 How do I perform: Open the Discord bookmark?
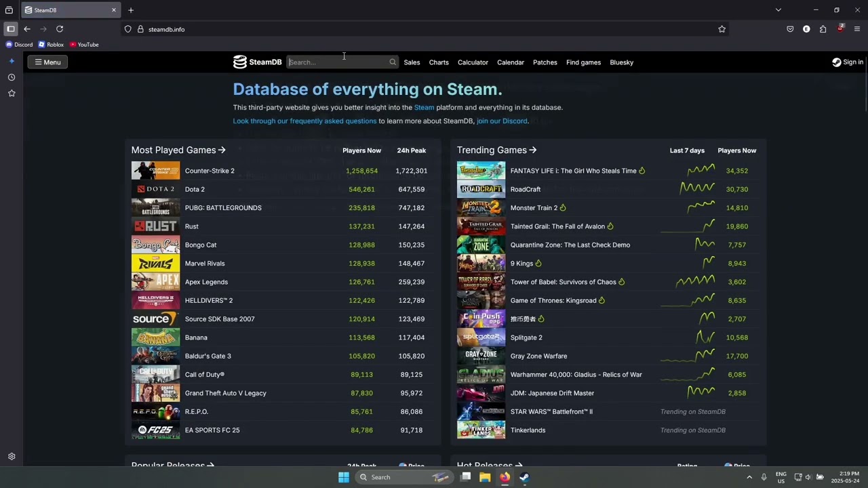click(19, 45)
